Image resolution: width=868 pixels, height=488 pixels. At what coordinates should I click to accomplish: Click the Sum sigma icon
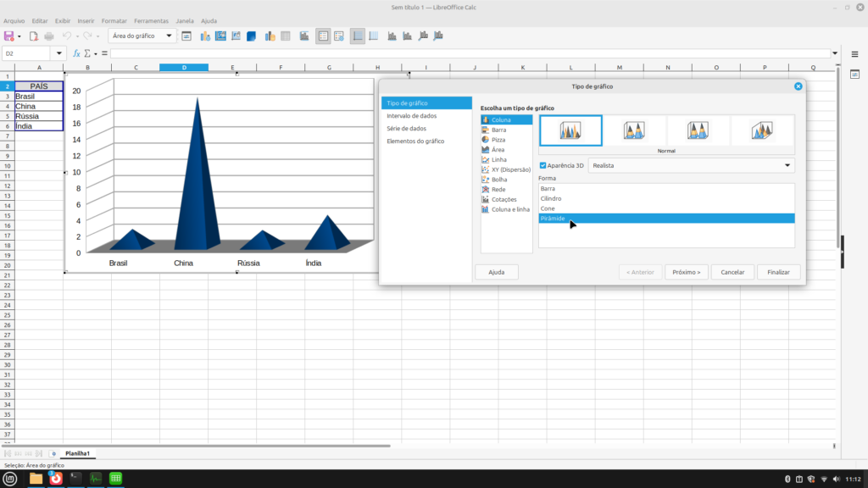(x=86, y=53)
